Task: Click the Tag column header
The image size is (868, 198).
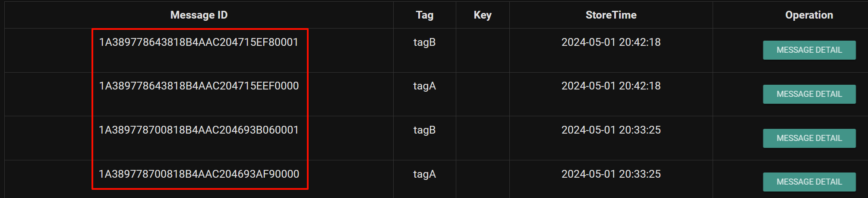Action: click(x=424, y=15)
